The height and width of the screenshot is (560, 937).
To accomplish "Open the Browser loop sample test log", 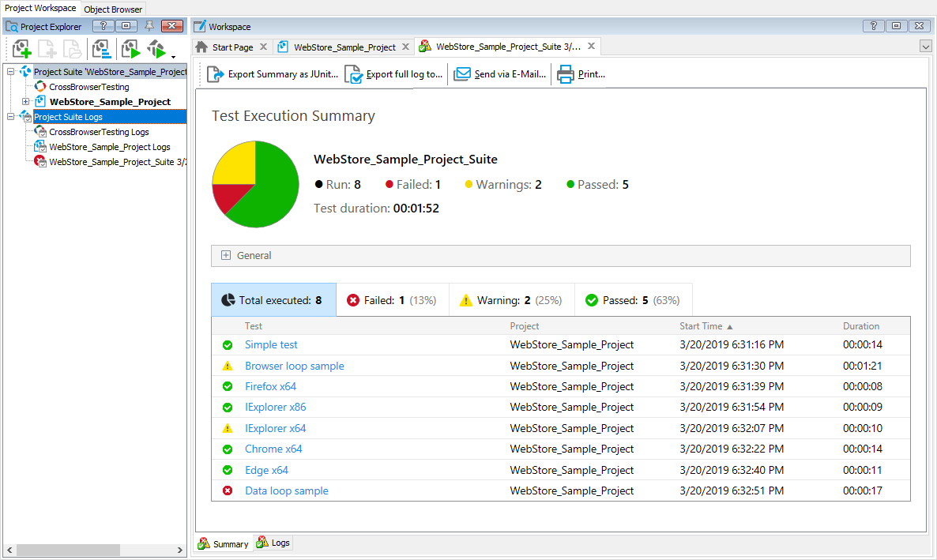I will tap(294, 366).
